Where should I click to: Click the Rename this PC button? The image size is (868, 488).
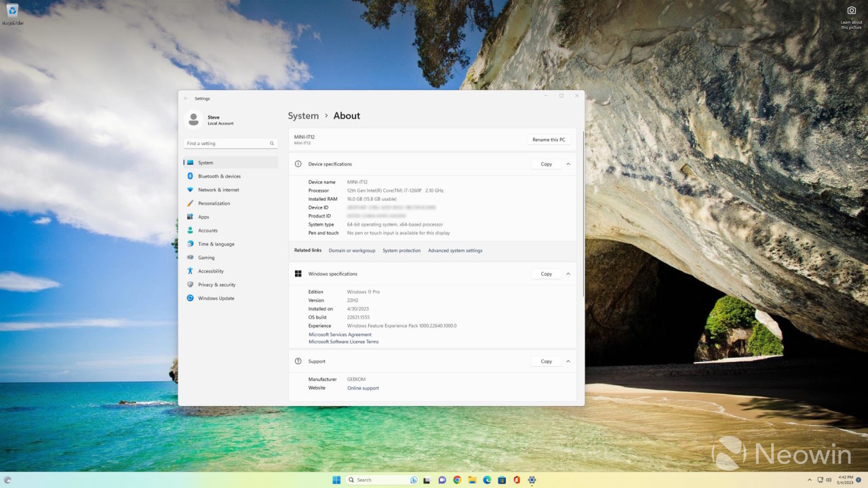[x=549, y=140]
